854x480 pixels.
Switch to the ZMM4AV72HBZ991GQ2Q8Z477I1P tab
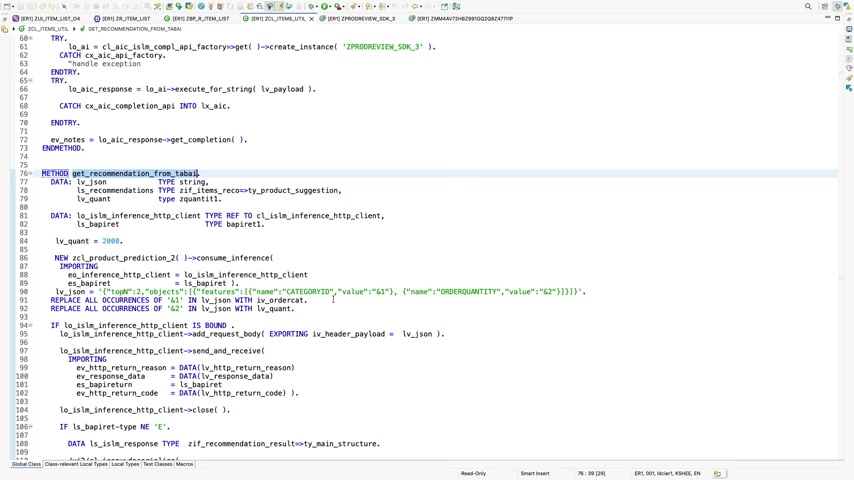[x=461, y=19]
